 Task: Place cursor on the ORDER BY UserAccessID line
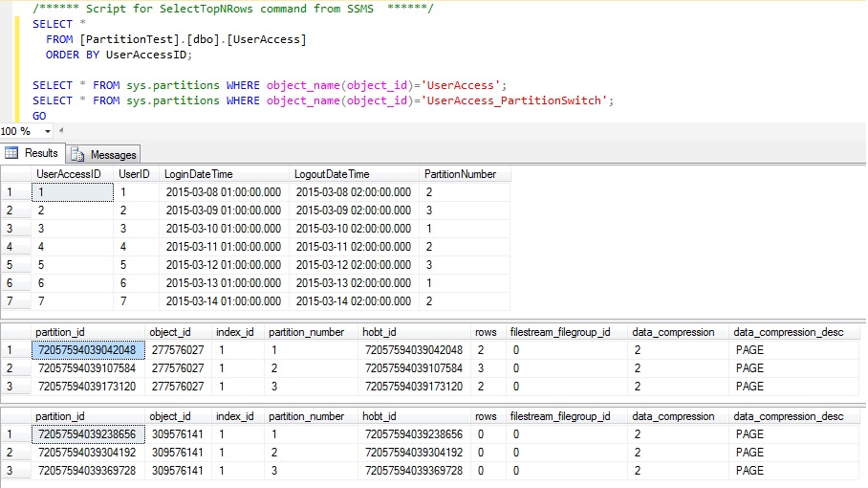[119, 55]
